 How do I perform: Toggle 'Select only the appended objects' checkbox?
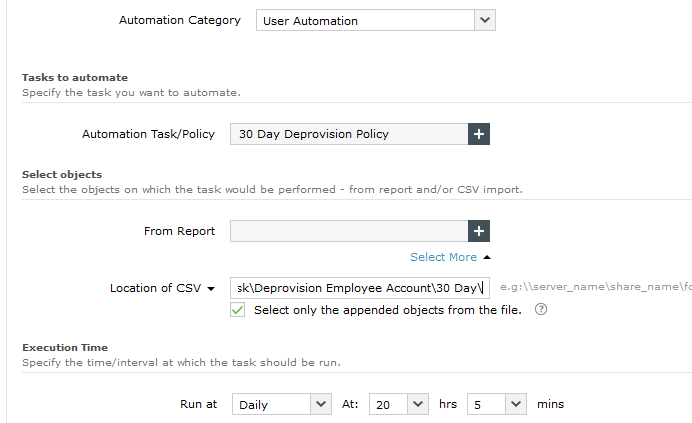tap(238, 310)
